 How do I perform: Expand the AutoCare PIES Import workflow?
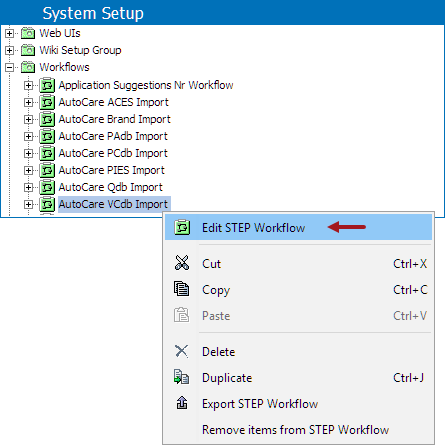pyautogui.click(x=28, y=171)
